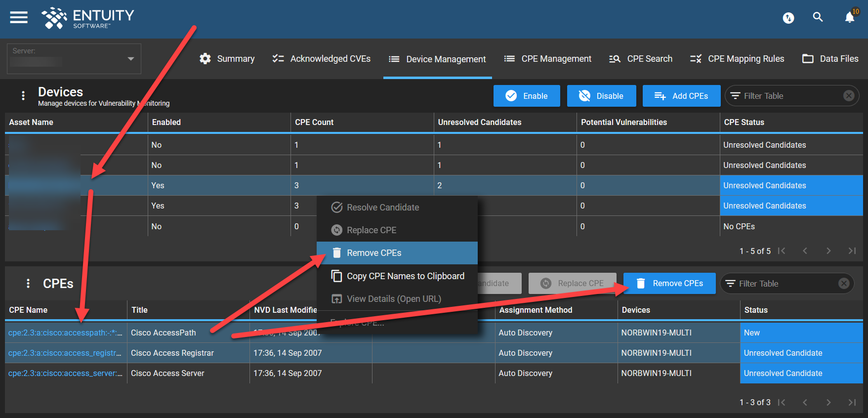Select the Cisco AccessPath title cell

[188, 333]
